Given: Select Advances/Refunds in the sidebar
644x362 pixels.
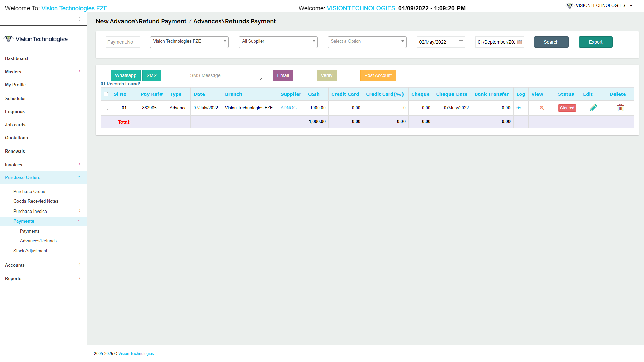Looking at the screenshot, I should coord(38,241).
